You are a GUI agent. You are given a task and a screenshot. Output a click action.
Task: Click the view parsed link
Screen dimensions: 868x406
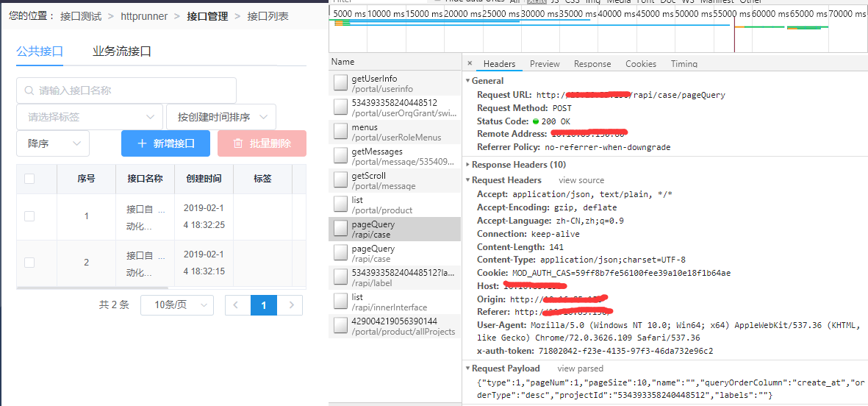pyautogui.click(x=580, y=368)
